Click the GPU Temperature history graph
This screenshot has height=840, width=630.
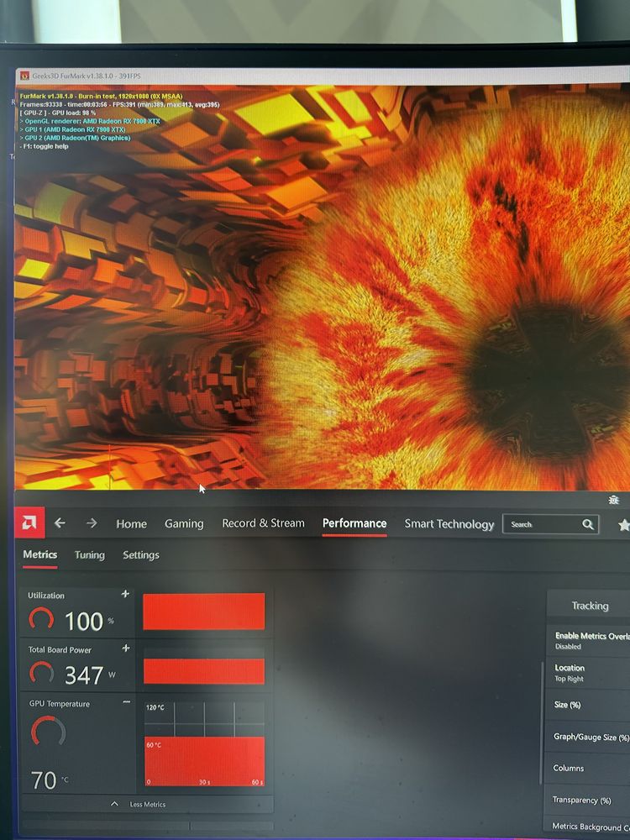click(x=204, y=743)
